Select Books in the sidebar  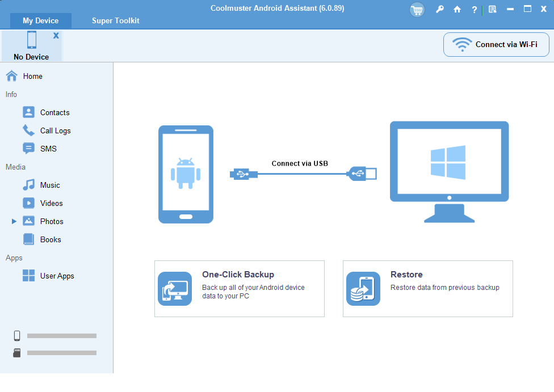click(51, 239)
